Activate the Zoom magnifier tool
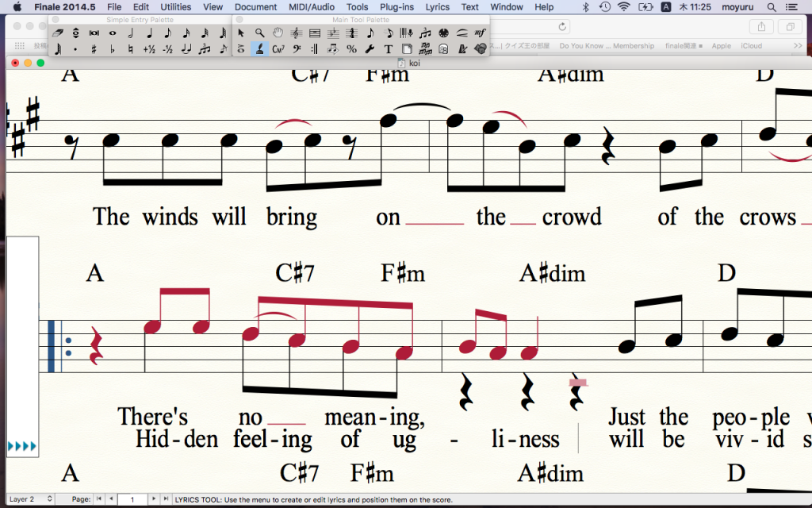Image resolution: width=812 pixels, height=508 pixels. point(259,33)
